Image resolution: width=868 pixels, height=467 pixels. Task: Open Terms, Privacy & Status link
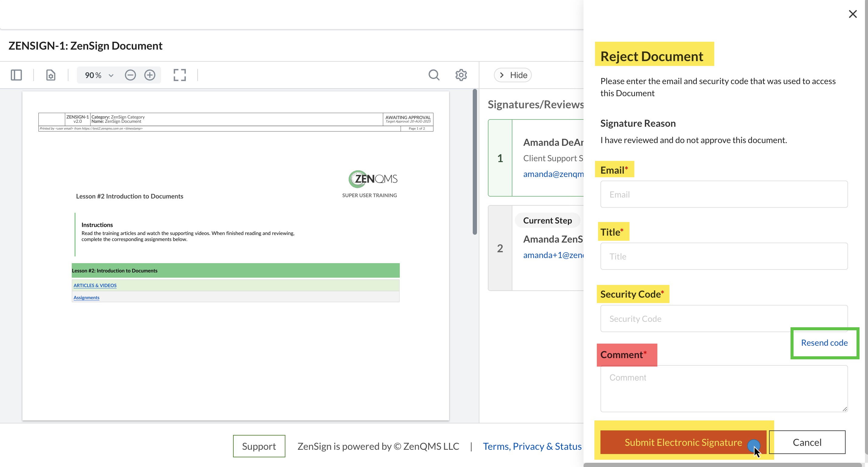(532, 446)
